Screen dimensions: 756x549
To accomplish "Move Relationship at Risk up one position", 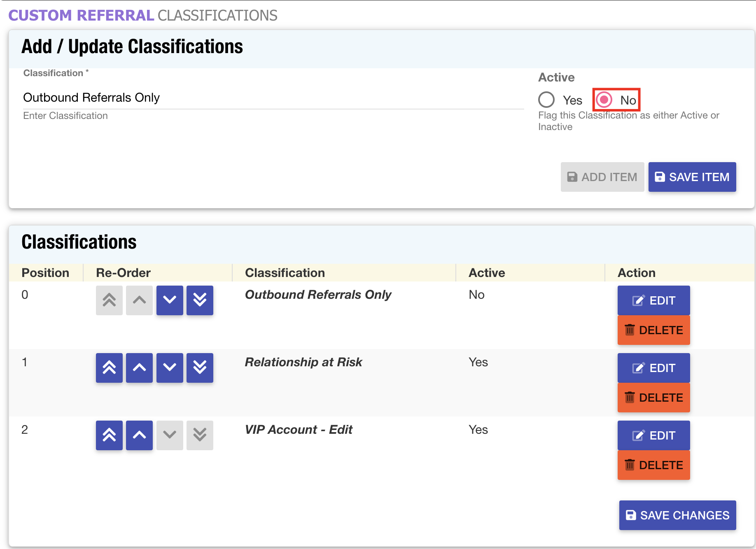I will pyautogui.click(x=139, y=368).
